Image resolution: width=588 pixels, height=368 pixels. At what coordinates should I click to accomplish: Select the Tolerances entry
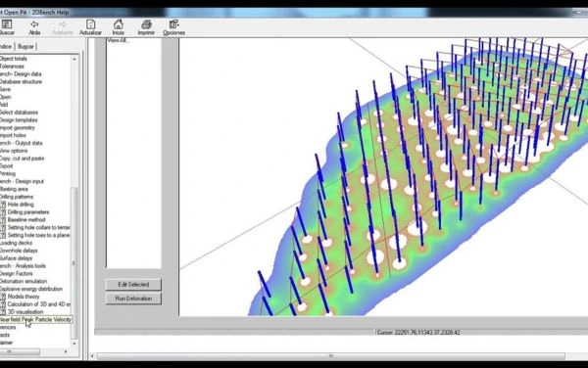pyautogui.click(x=12, y=67)
